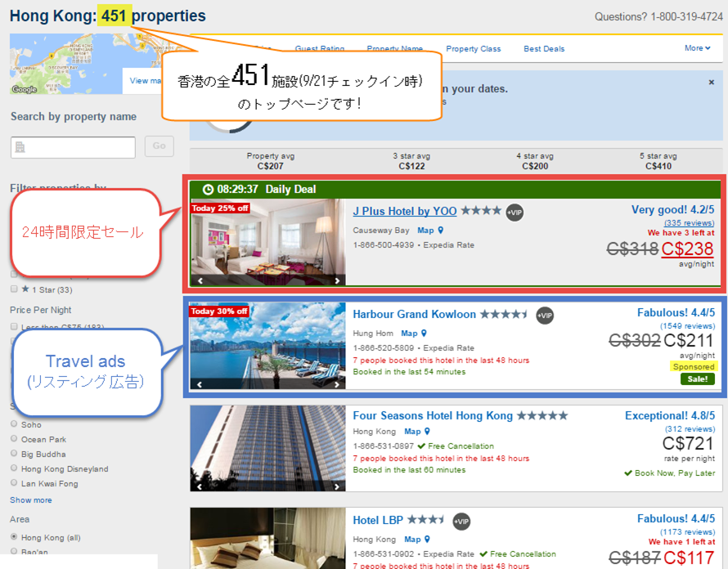This screenshot has height=569, width=728.
Task: Click Daily Deal countdown clock icon
Action: [x=208, y=190]
